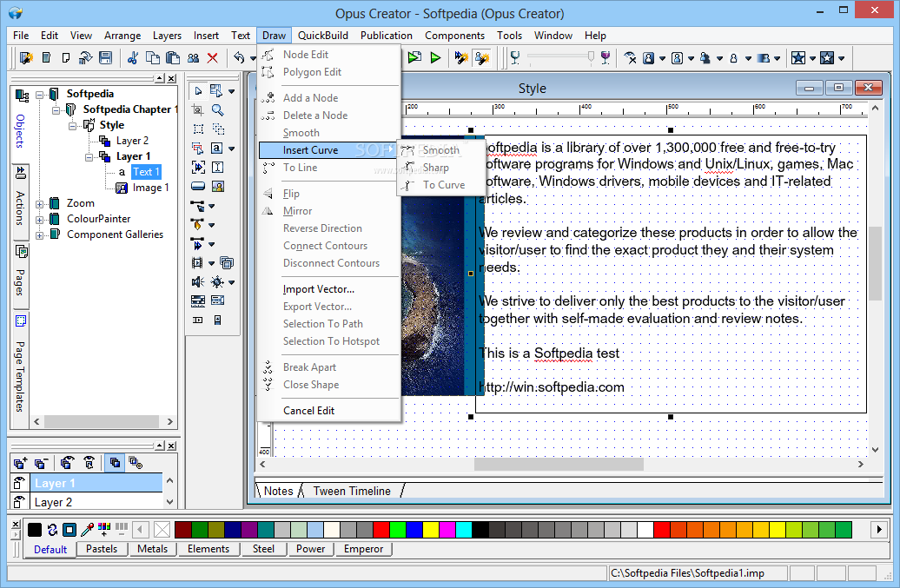Viewport: 900px width, 588px height.
Task: Click the full wine glass opacity icon
Action: 605,57
